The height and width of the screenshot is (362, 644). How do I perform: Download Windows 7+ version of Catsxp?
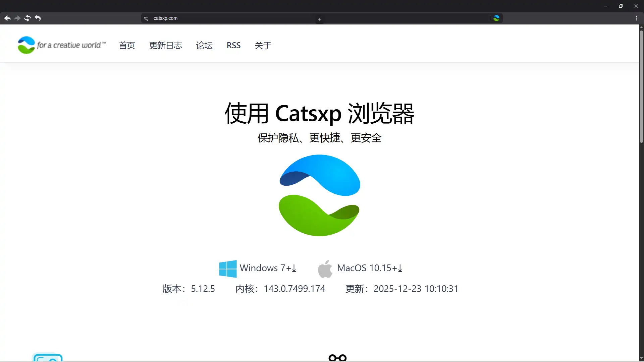coord(268,268)
